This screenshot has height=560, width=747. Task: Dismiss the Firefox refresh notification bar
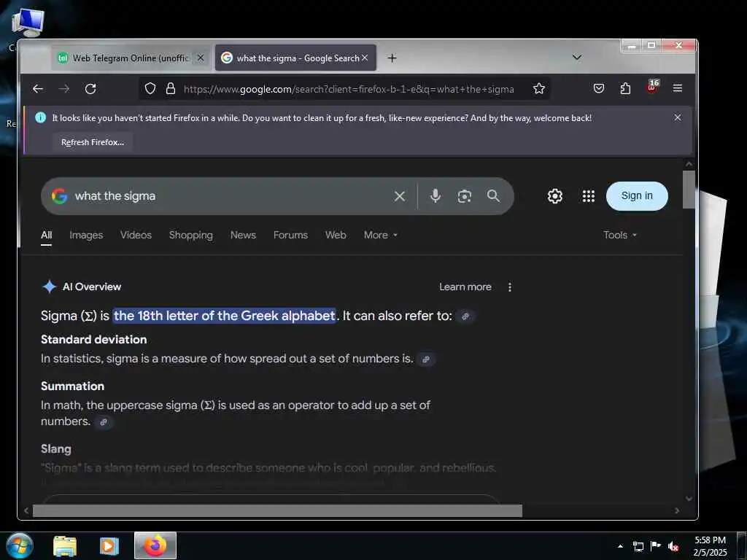[678, 117]
